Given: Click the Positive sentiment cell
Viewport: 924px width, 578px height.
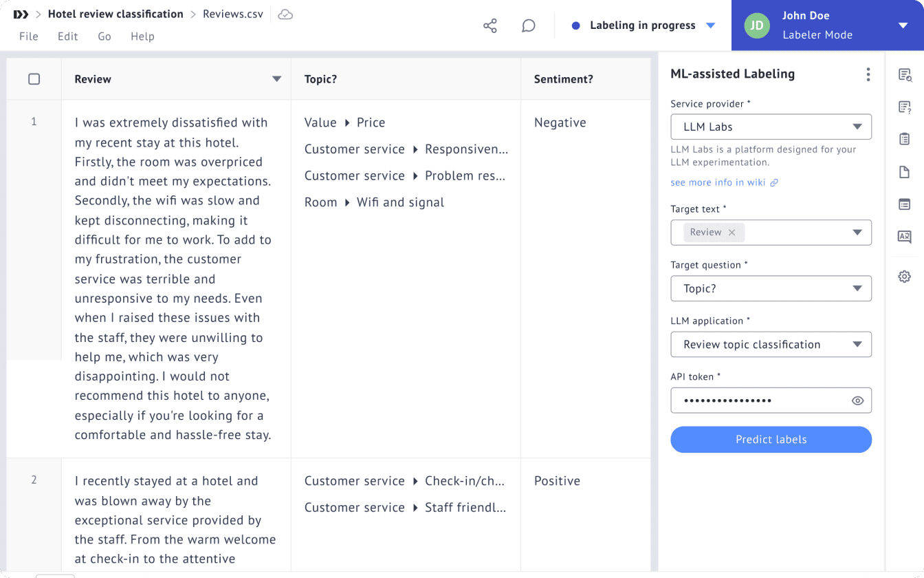Looking at the screenshot, I should tap(558, 481).
